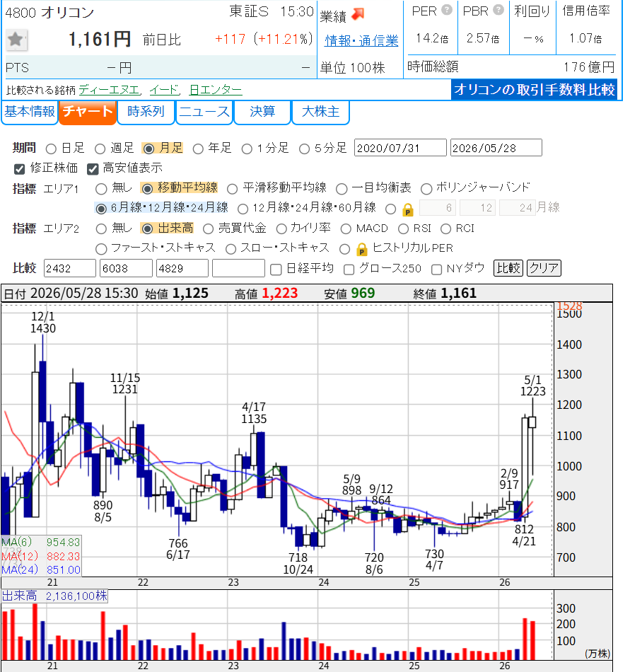Click the MA(6) 954.83 legend value

click(x=63, y=543)
